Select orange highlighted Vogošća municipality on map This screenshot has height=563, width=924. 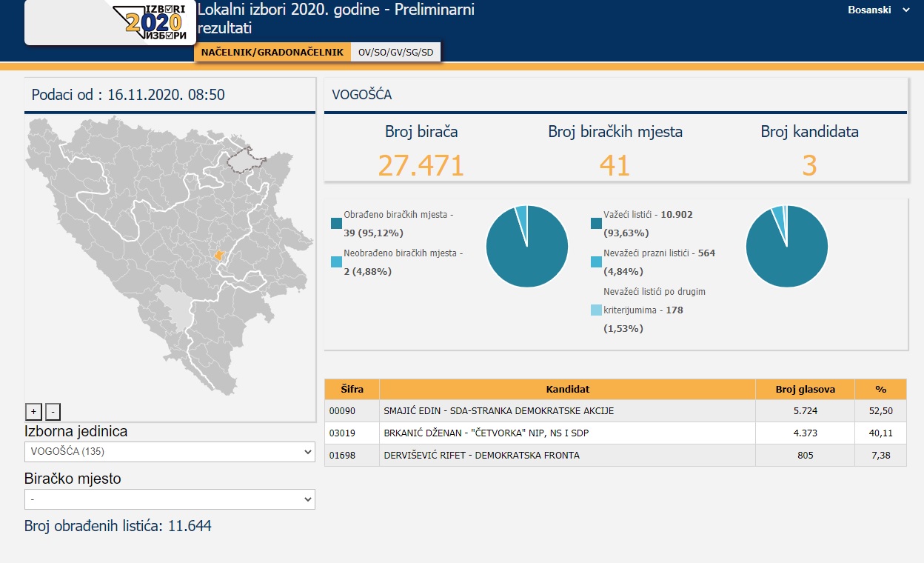tap(218, 254)
